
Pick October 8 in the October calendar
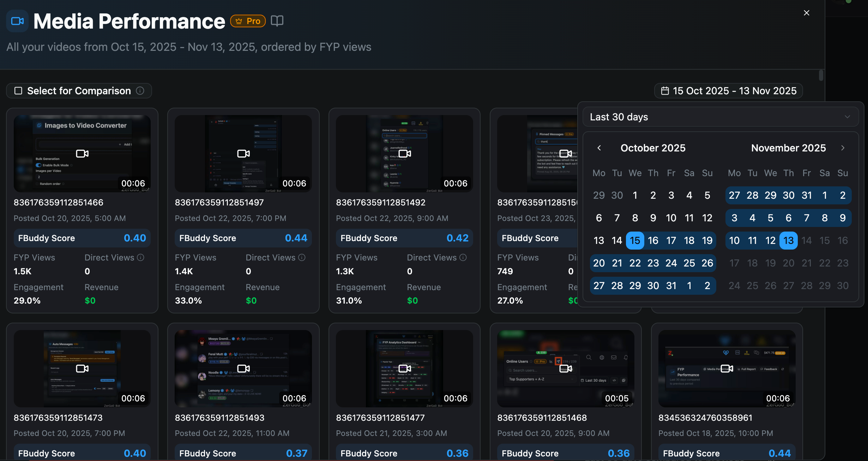[635, 218]
